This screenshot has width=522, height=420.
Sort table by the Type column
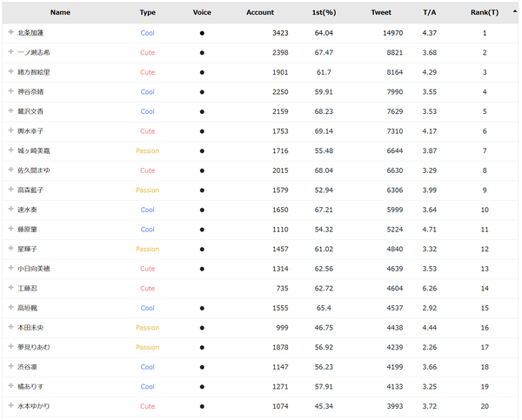[148, 12]
